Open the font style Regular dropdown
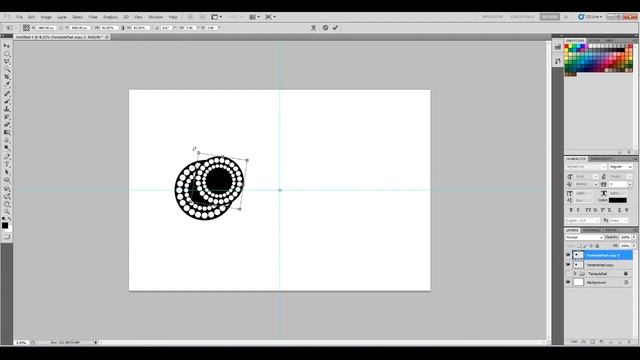 (x=620, y=167)
